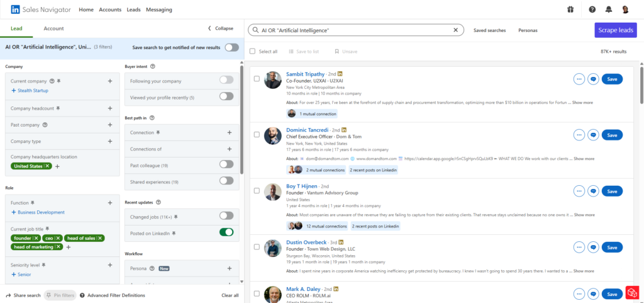The image size is (644, 303).
Task: Message Mark A. Daley via chat icon
Action: (593, 294)
